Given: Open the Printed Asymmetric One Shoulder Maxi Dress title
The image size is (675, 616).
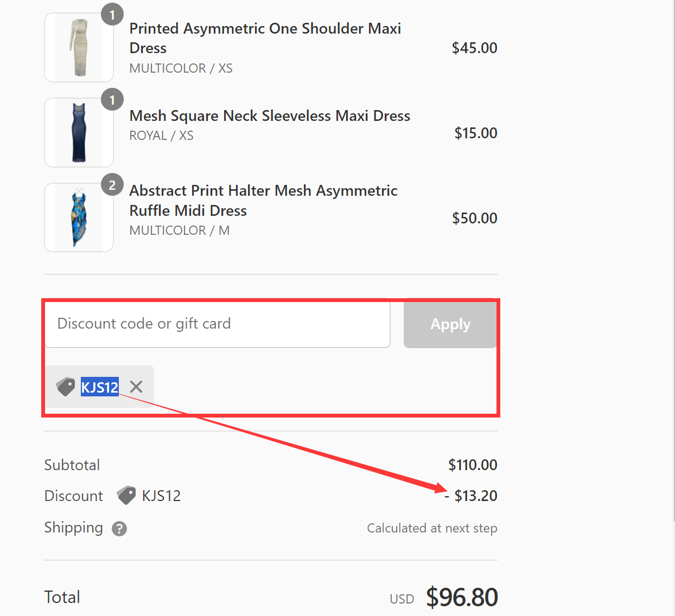Looking at the screenshot, I should tap(265, 38).
